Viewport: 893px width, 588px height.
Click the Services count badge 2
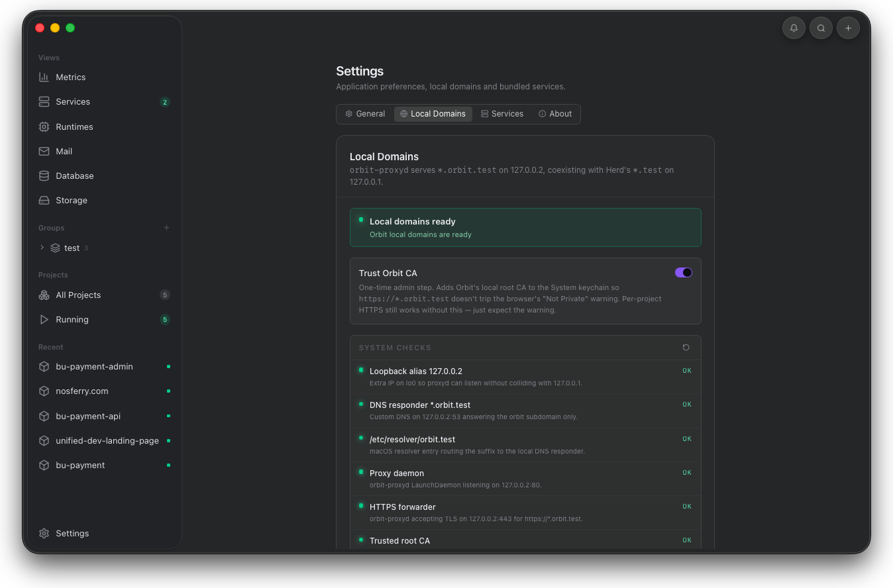click(x=165, y=102)
